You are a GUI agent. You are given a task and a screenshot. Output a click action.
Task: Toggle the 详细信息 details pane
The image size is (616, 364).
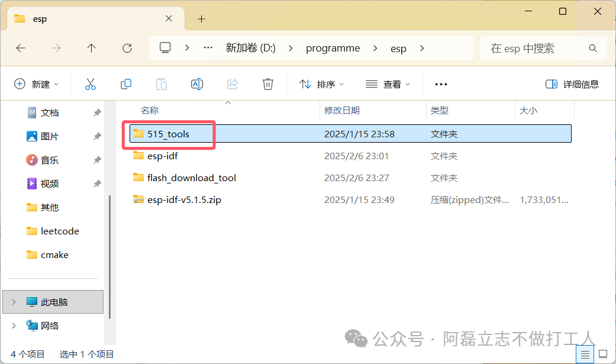click(572, 84)
